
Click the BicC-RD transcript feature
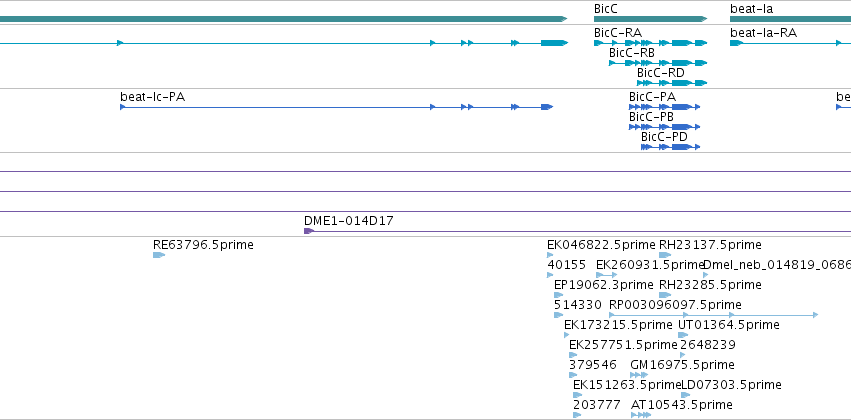coord(672,83)
